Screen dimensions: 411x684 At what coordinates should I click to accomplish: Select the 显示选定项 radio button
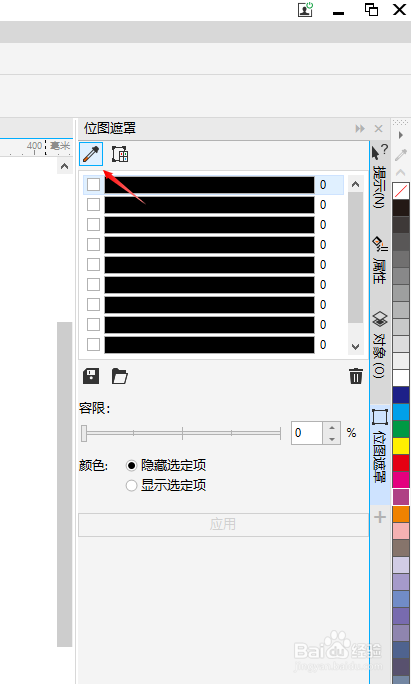131,486
